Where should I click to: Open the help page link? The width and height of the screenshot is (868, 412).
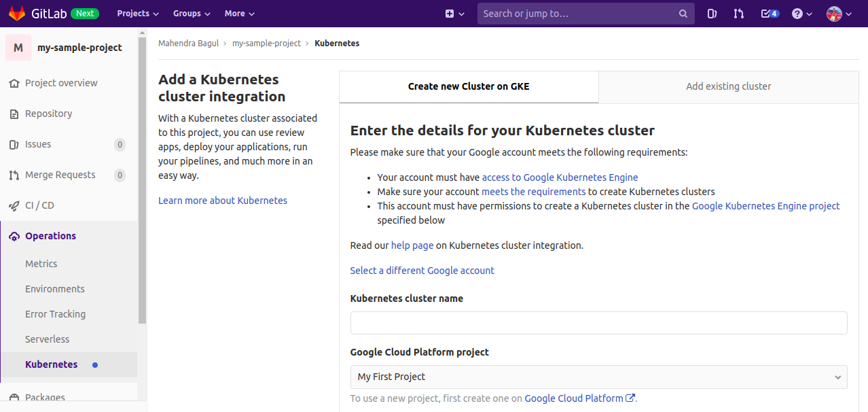pyautogui.click(x=412, y=245)
